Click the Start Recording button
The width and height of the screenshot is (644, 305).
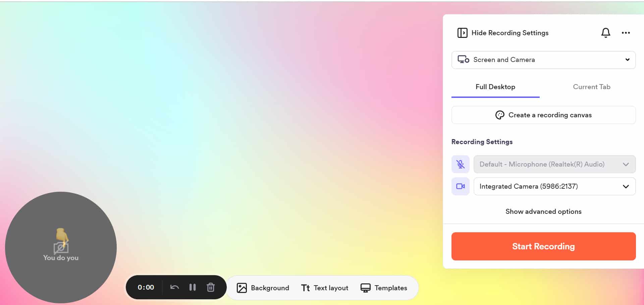[543, 246]
